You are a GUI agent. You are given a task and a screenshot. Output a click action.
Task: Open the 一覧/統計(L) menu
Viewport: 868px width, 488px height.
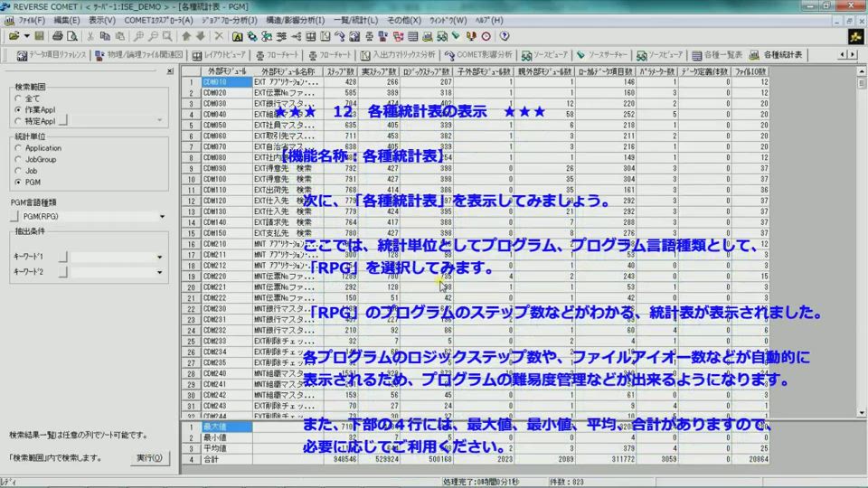click(x=354, y=19)
